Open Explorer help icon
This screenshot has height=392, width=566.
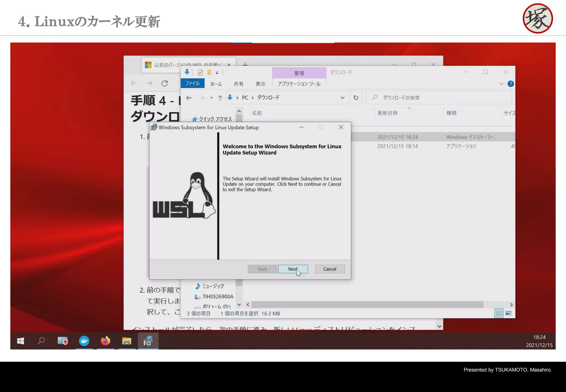[x=511, y=84]
